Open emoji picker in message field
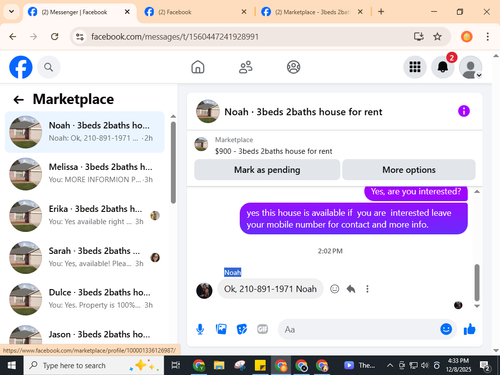500x375 pixels. [x=446, y=329]
